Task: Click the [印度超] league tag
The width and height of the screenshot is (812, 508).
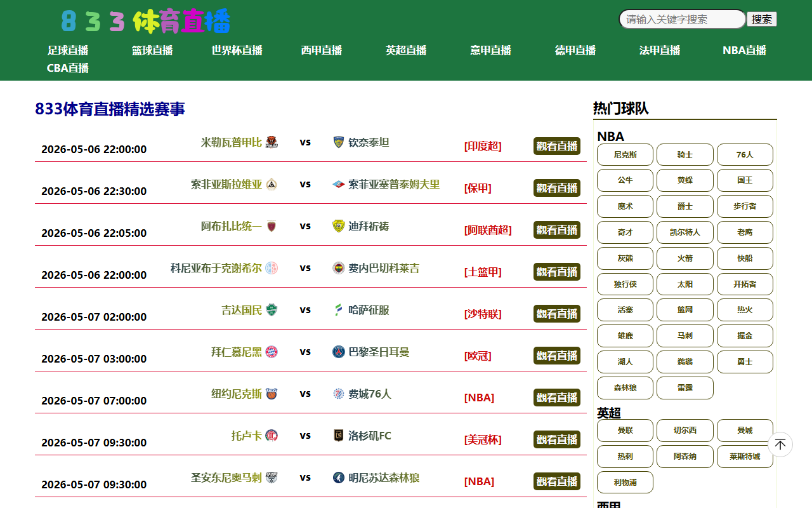Action: tap(483, 146)
